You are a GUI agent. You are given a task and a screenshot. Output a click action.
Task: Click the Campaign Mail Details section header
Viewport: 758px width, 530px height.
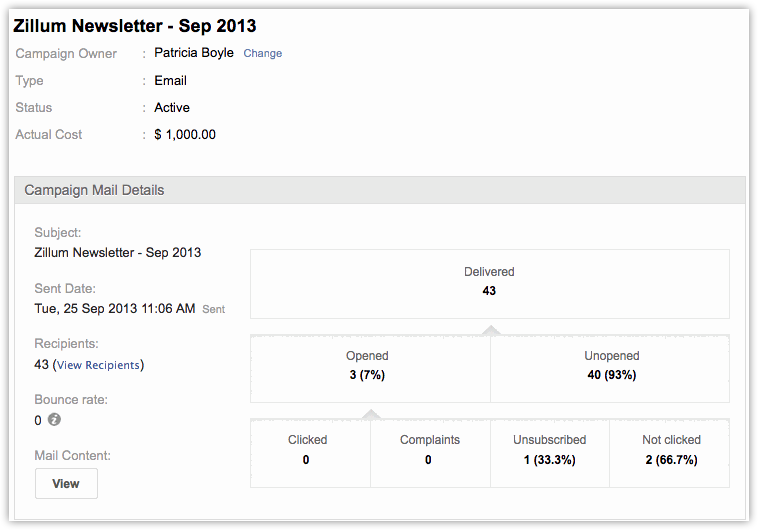click(x=94, y=190)
